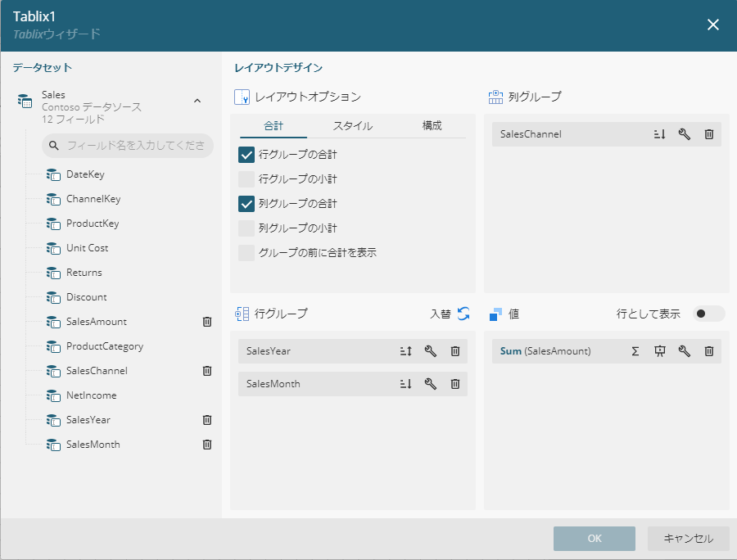The height and width of the screenshot is (560, 737).
Task: Focus the field name search box
Action: pos(135,146)
